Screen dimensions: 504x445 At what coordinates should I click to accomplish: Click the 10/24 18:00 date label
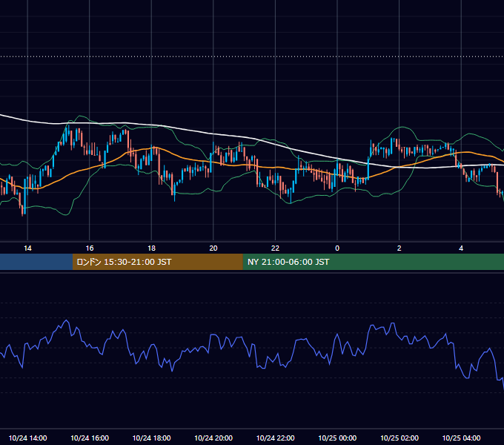coord(151,438)
